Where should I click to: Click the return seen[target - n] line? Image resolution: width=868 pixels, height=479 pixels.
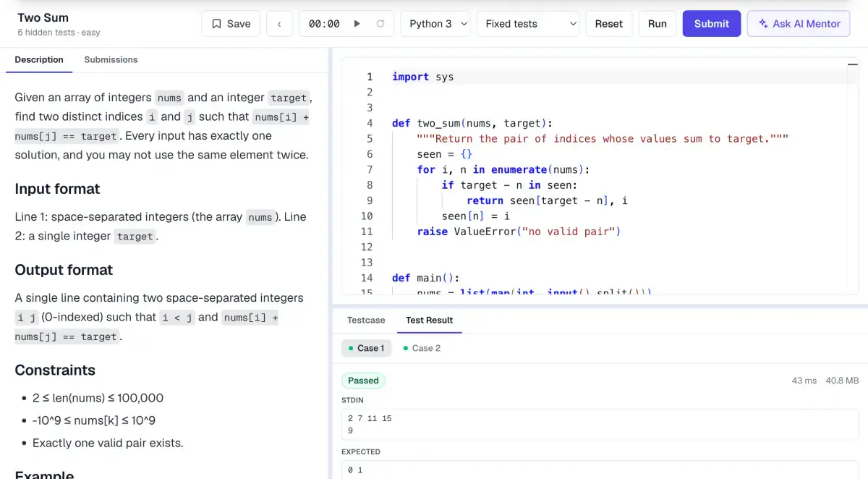pyautogui.click(x=548, y=200)
